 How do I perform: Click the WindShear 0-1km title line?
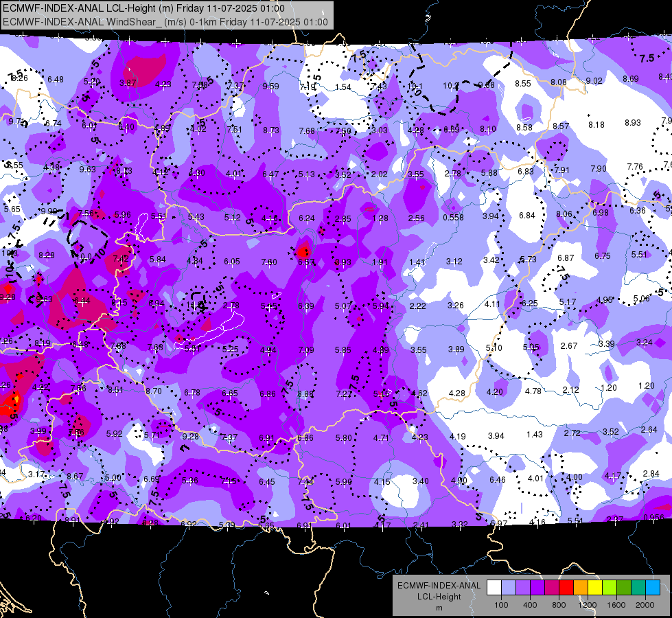165,22
